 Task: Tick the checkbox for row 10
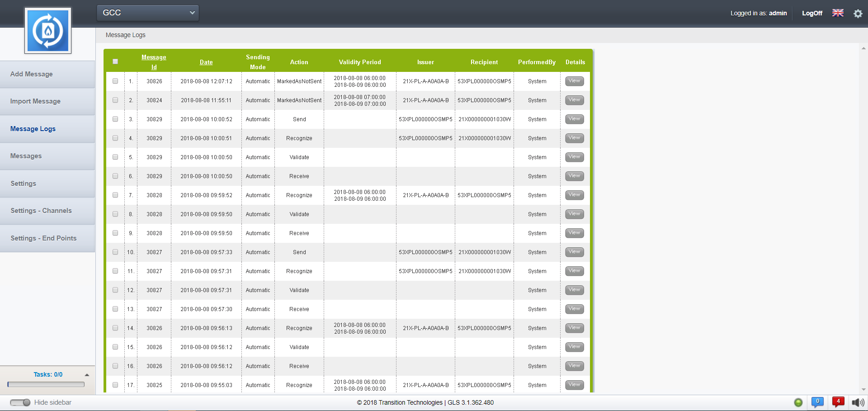pos(115,252)
